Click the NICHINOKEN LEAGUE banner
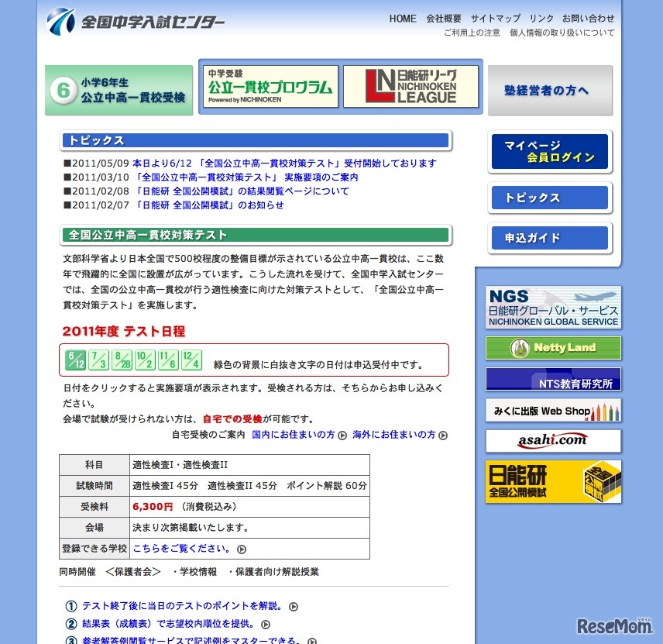This screenshot has height=644, width=663. click(x=412, y=88)
